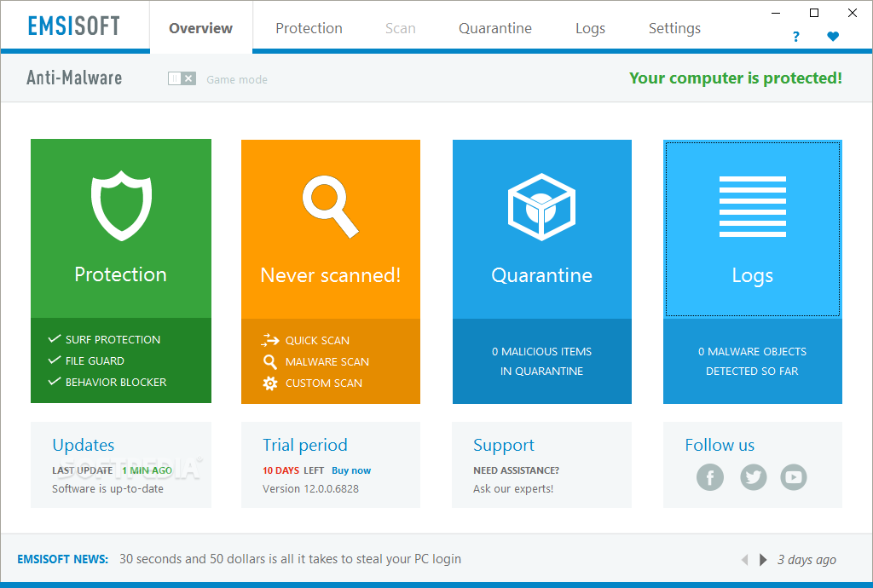Screen dimensions: 873x588
Task: Open BEHAVIOR BLOCKER settings
Action: coord(116,382)
